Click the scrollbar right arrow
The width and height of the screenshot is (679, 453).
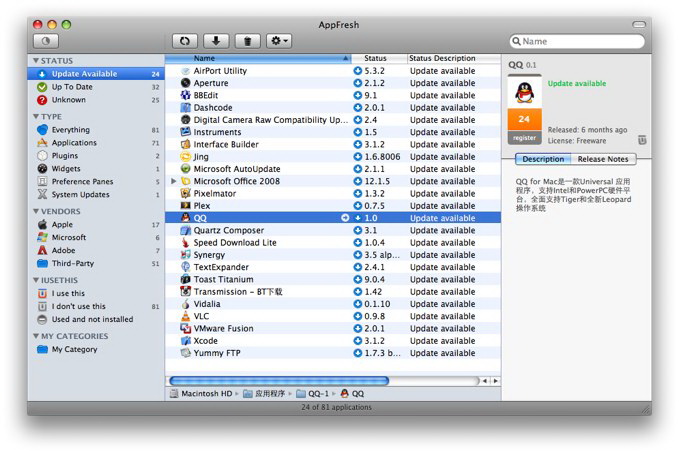495,381
